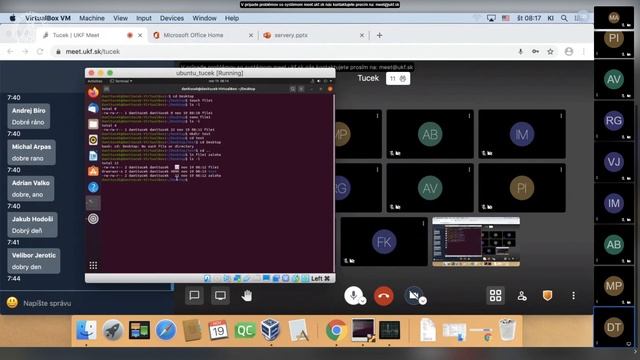Image resolution: width=640 pixels, height=360 pixels.
Task: Open the invite participants icon
Action: [x=522, y=296]
